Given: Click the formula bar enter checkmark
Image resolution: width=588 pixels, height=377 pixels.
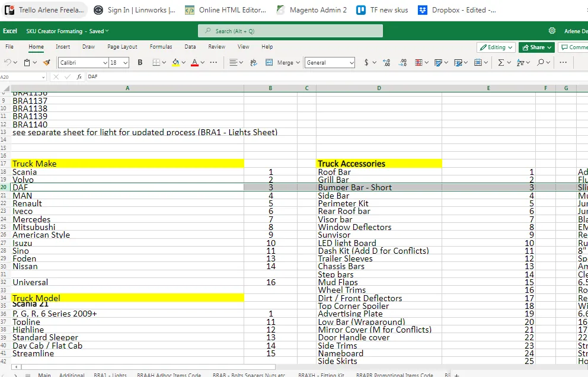Looking at the screenshot, I should pyautogui.click(x=68, y=76).
